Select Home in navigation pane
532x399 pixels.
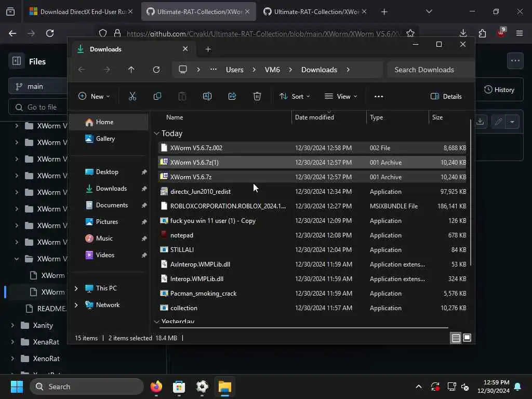coord(109,122)
